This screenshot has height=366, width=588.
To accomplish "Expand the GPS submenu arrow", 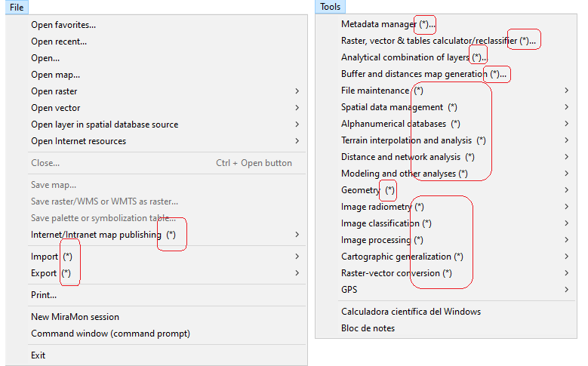I will pyautogui.click(x=566, y=290).
